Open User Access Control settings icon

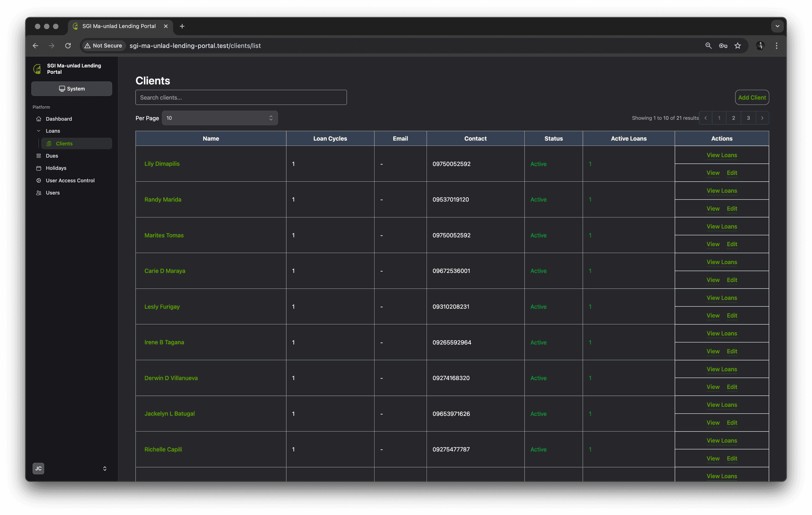point(38,180)
